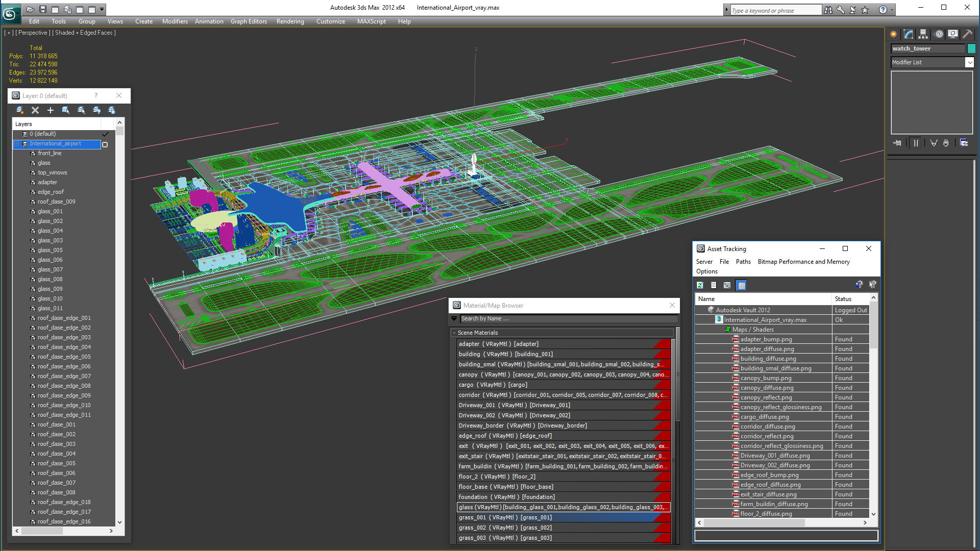Open the viewport [+] menu
Screen dimensions: 980x551
tap(9, 33)
